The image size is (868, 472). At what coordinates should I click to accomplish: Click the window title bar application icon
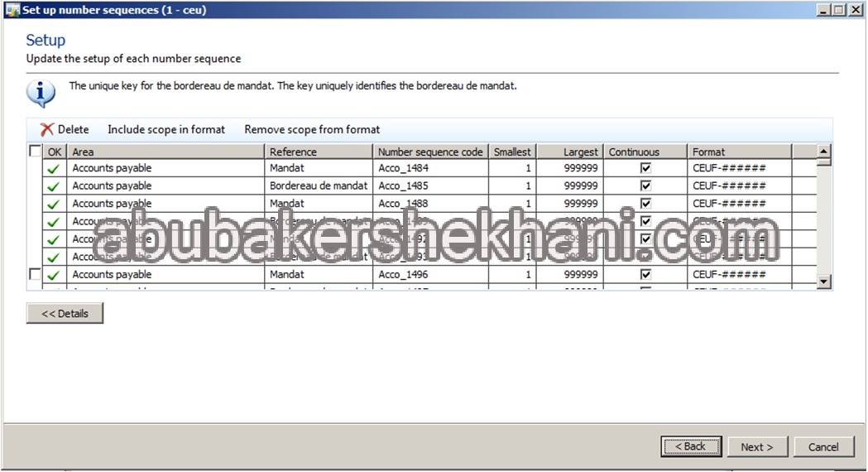click(x=12, y=10)
